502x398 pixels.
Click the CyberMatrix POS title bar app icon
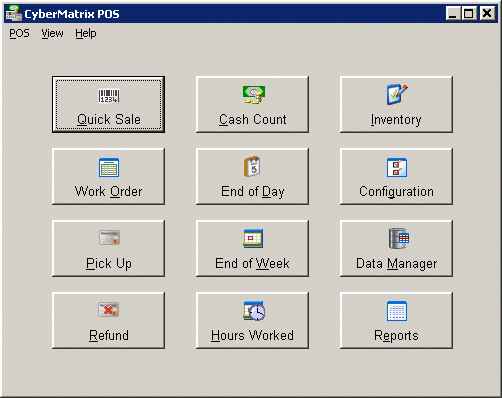(14, 13)
